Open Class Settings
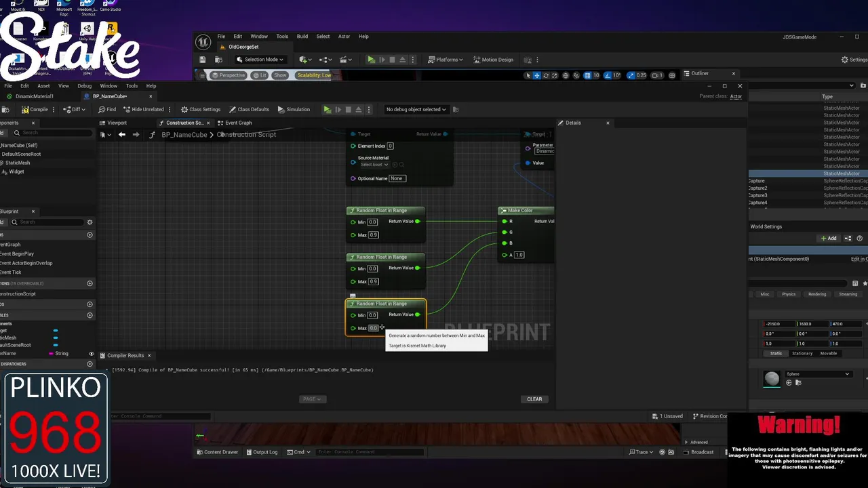 point(200,109)
